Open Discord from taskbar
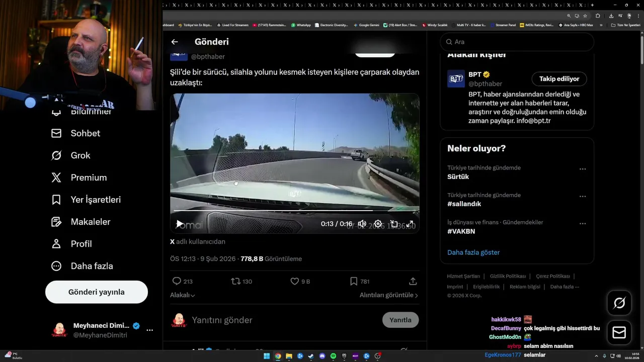This screenshot has width=644, height=362. click(x=323, y=356)
